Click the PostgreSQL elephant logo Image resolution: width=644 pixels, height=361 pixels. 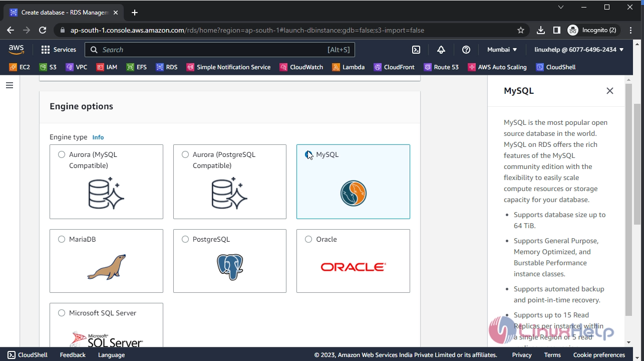click(x=230, y=267)
